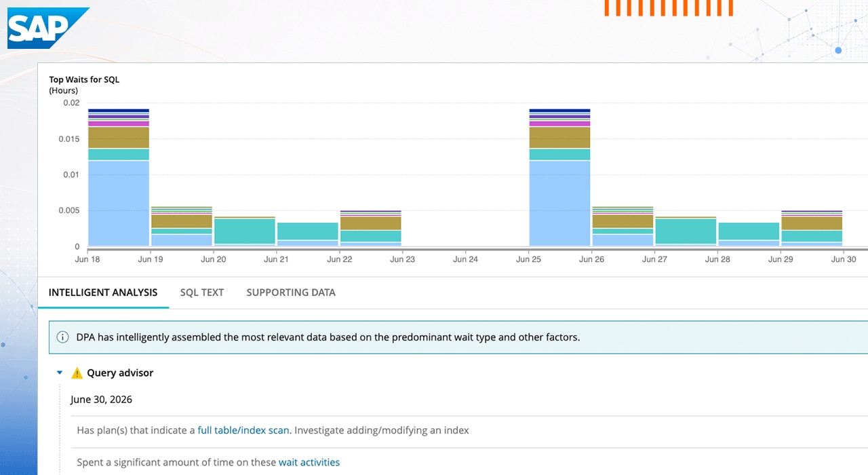Click the Jun 28 bar in chart
This screenshot has height=475, width=868.
[x=749, y=234]
